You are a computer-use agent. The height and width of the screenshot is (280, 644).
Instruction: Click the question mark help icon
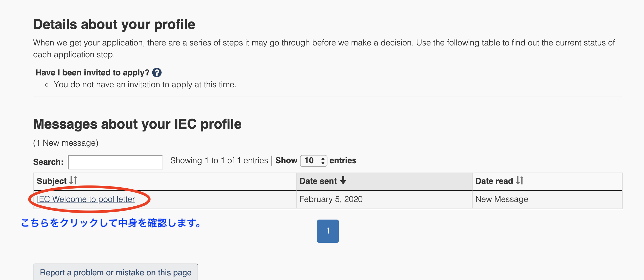(x=157, y=73)
